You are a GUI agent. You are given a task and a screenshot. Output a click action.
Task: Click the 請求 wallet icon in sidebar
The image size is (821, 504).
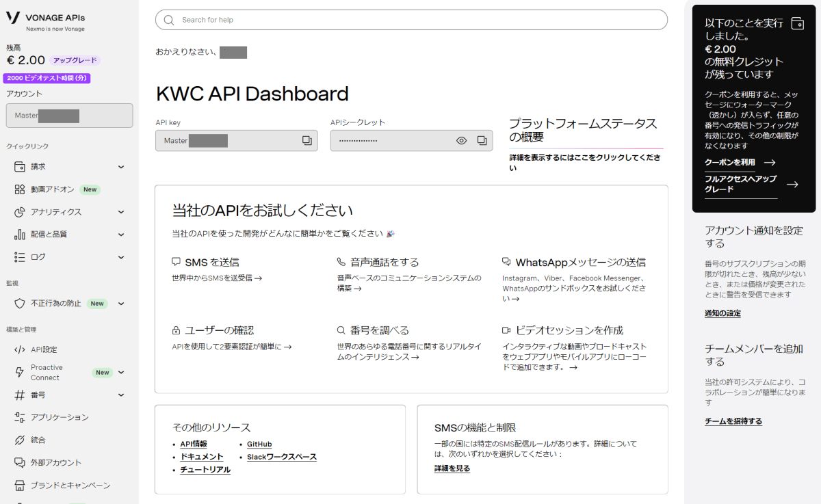[19, 167]
